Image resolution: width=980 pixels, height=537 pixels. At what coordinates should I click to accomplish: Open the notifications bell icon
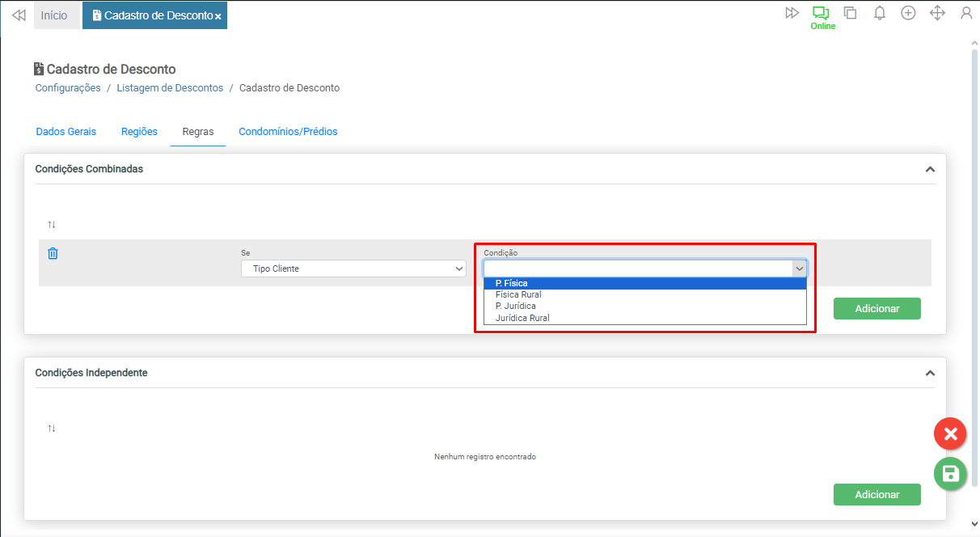coord(880,13)
